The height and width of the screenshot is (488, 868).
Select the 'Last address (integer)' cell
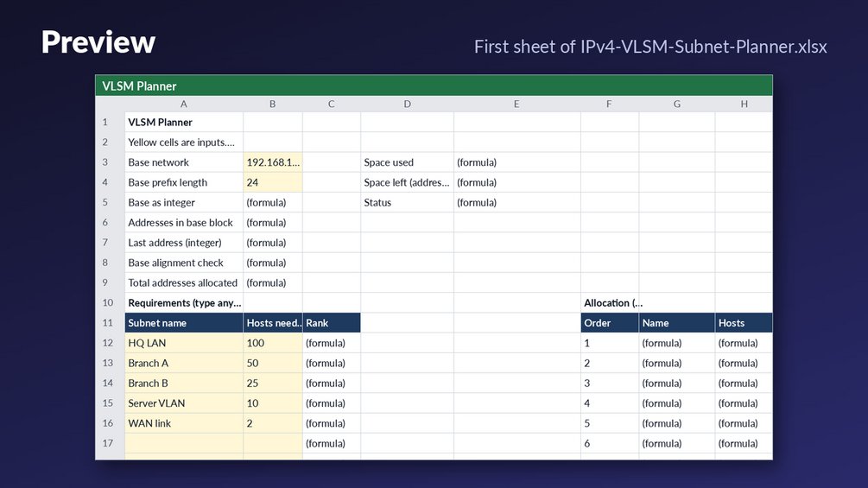(184, 243)
